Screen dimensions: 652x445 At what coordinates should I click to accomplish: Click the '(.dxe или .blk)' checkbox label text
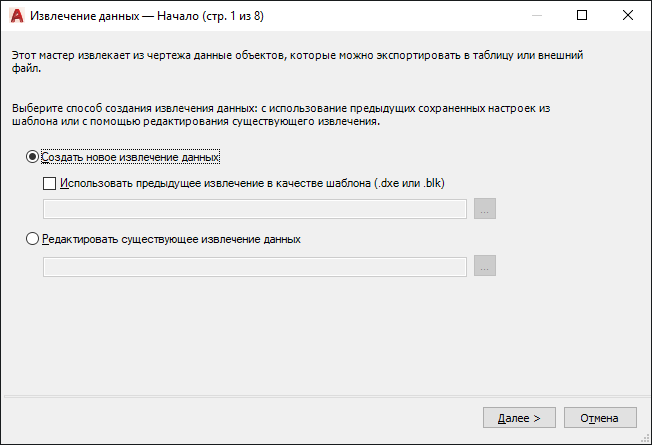(410, 183)
